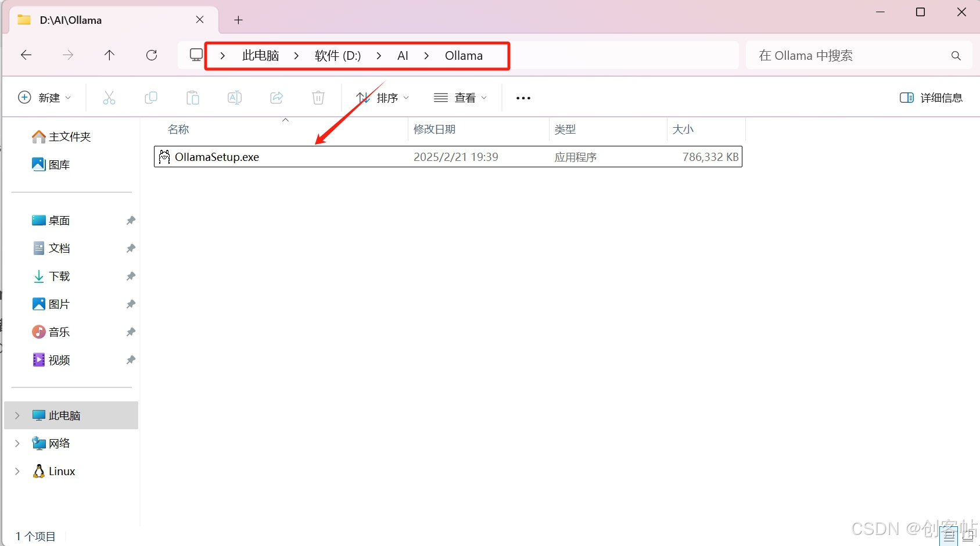Go back to previous folder
Image resolution: width=980 pixels, height=546 pixels.
tap(26, 55)
